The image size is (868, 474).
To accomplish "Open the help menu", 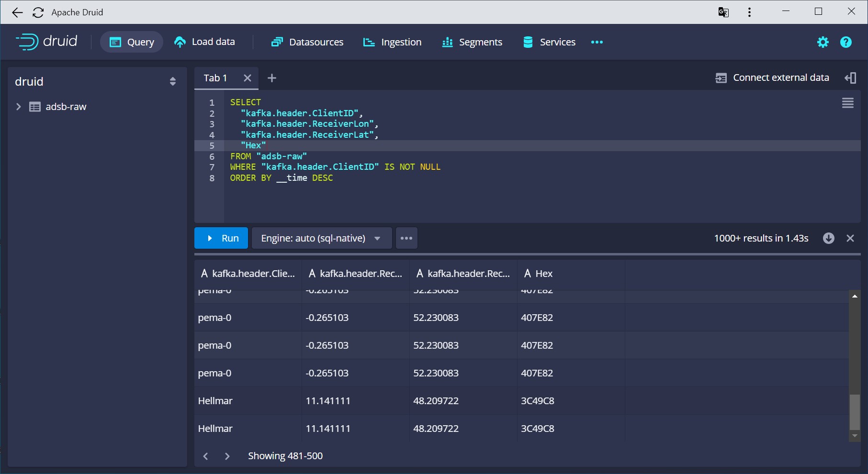I will 845,42.
